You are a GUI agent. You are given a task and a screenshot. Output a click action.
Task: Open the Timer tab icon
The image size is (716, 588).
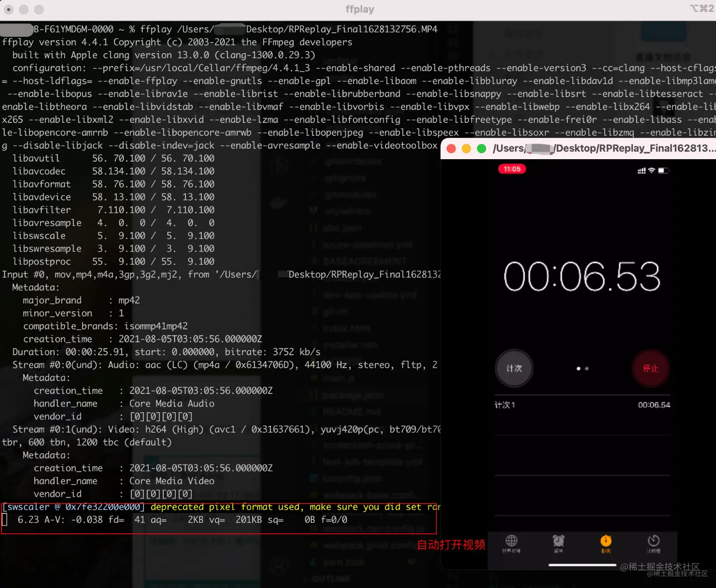tap(653, 541)
